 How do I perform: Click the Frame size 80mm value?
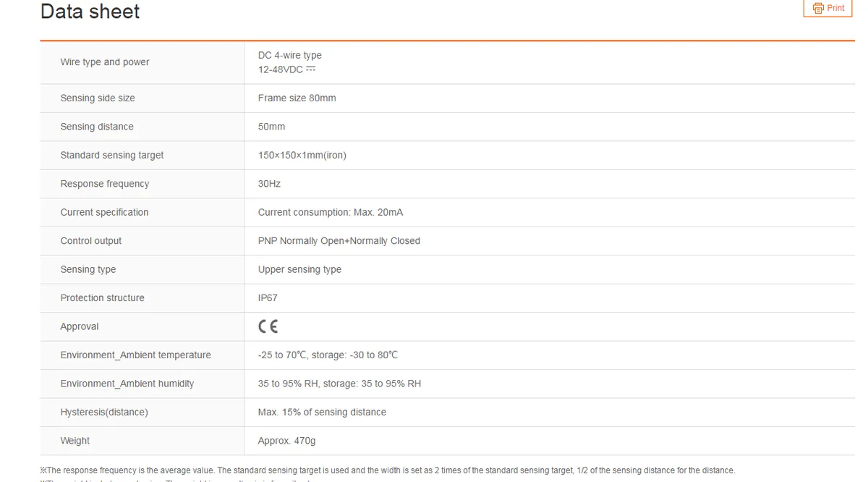pos(297,98)
